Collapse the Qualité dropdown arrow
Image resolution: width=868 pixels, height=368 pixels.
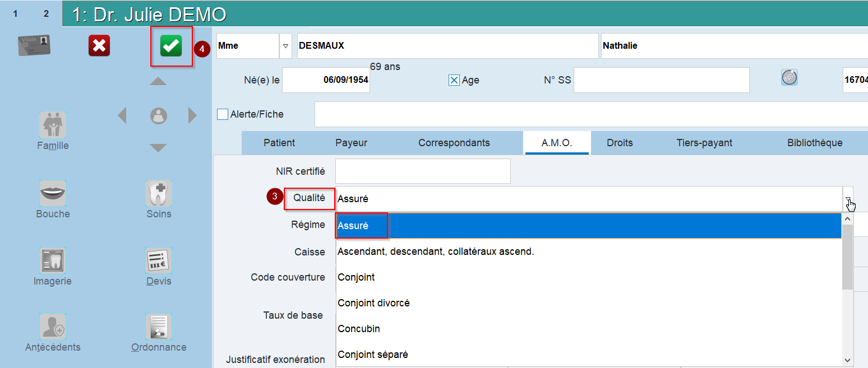pos(848,199)
